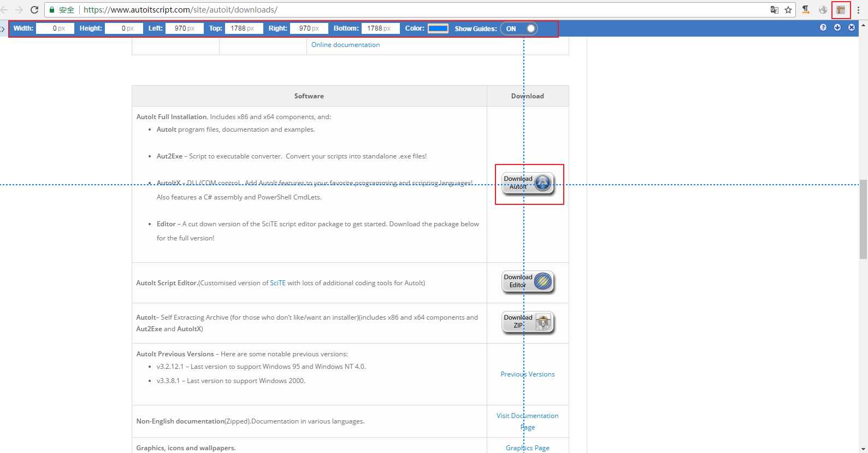The height and width of the screenshot is (453, 868).
Task: Open the ruler Color swatch
Action: [x=438, y=28]
